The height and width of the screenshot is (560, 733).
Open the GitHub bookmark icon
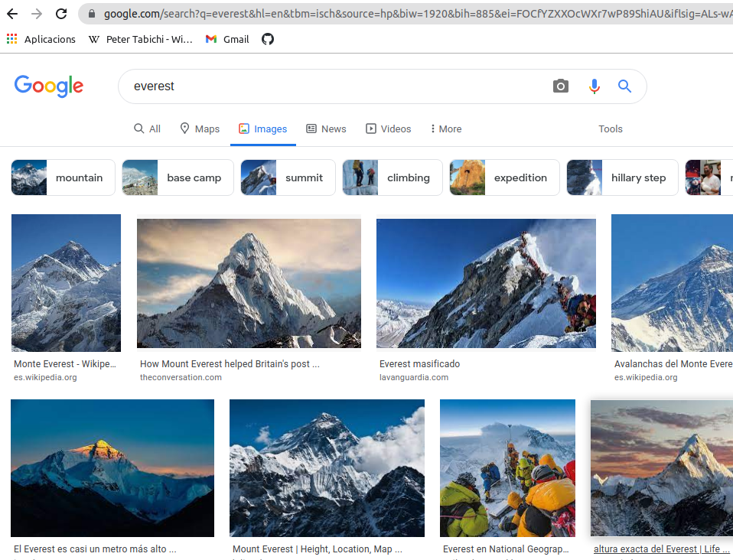coord(268,39)
